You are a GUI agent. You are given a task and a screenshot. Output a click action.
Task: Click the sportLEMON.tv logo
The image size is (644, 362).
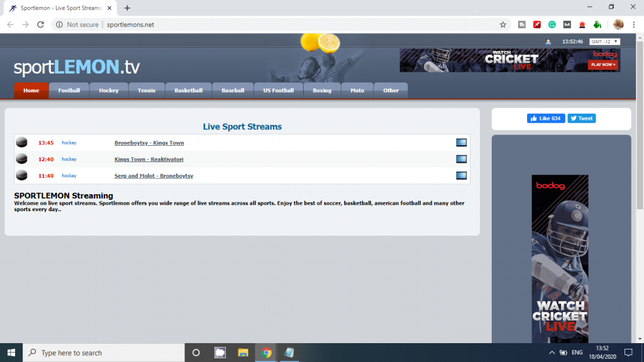click(77, 67)
